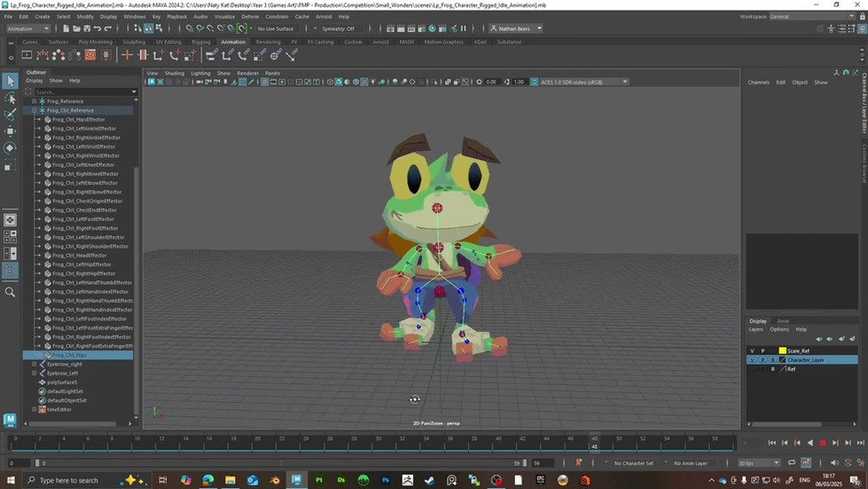Select the Move tool in the toolbox
868x489 pixels.
(10, 130)
